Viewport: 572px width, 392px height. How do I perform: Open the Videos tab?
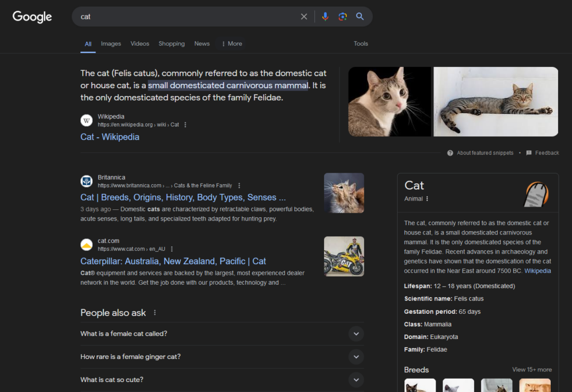[140, 44]
